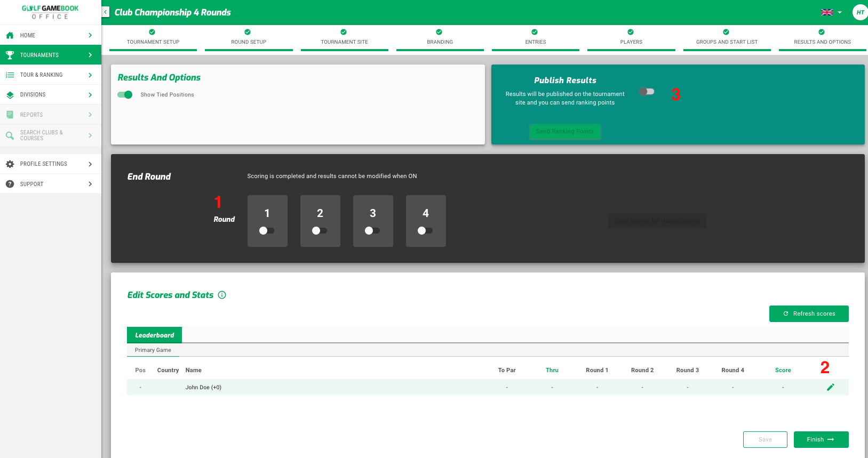Click the Pos column header

coord(140,370)
